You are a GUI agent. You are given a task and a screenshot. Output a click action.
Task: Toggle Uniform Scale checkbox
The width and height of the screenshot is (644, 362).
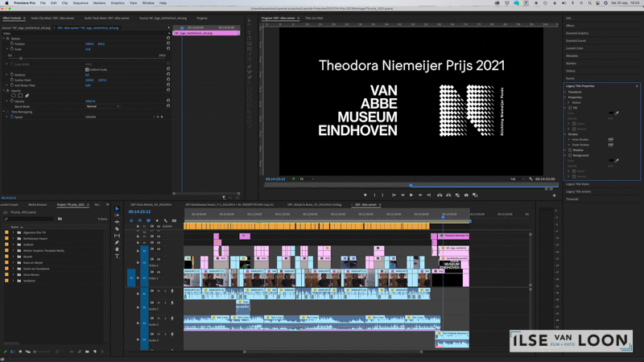[x=87, y=70]
